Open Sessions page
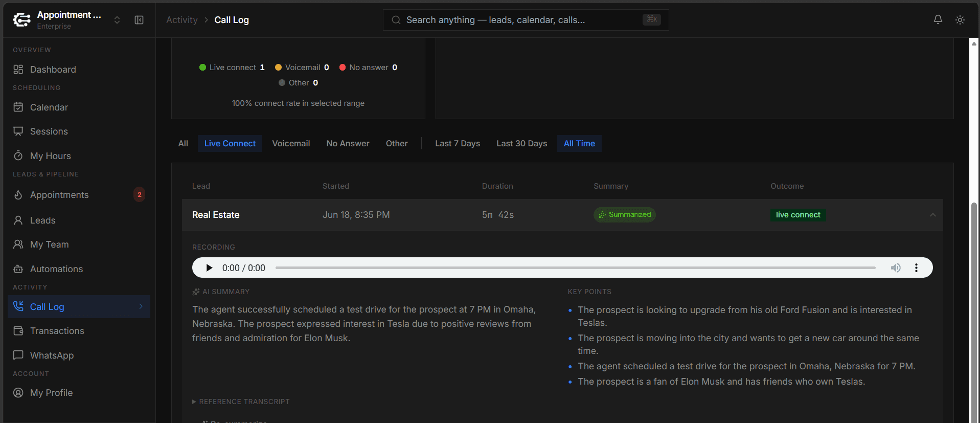Screen dimensions: 980x423 click(x=79, y=131)
